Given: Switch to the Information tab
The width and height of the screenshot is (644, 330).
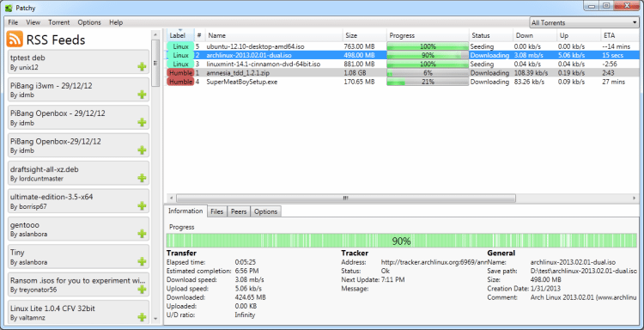Looking at the screenshot, I should click(x=185, y=211).
